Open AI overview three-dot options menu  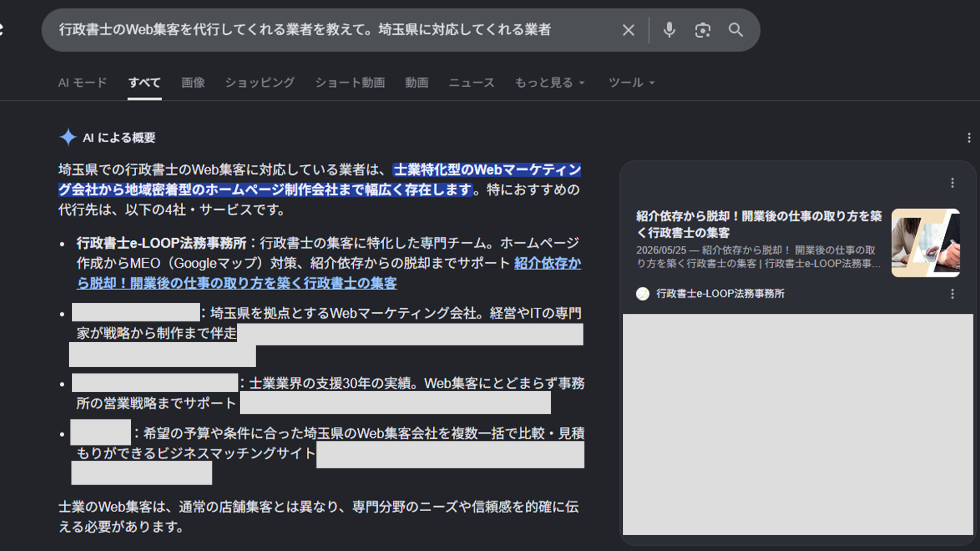[x=969, y=138]
